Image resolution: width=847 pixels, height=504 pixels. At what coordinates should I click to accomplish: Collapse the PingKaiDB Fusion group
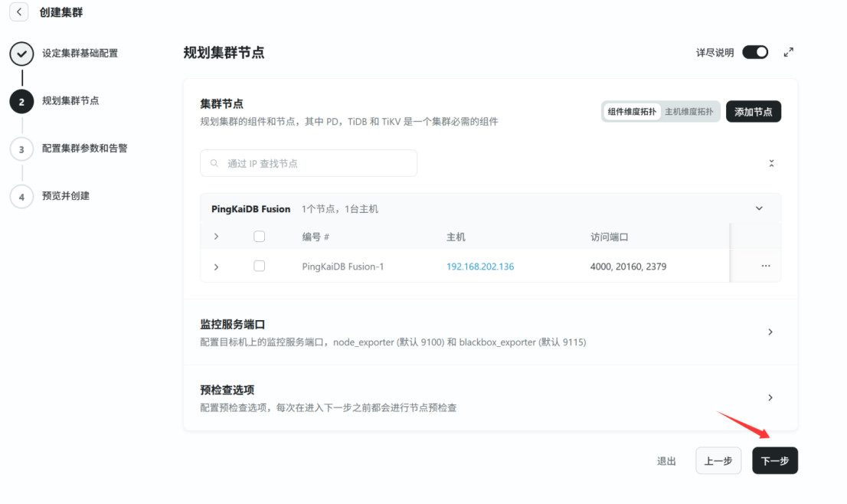(x=759, y=208)
